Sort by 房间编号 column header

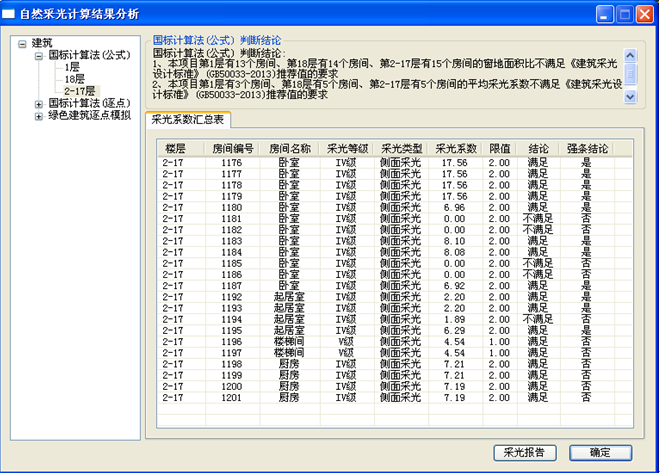coord(233,147)
